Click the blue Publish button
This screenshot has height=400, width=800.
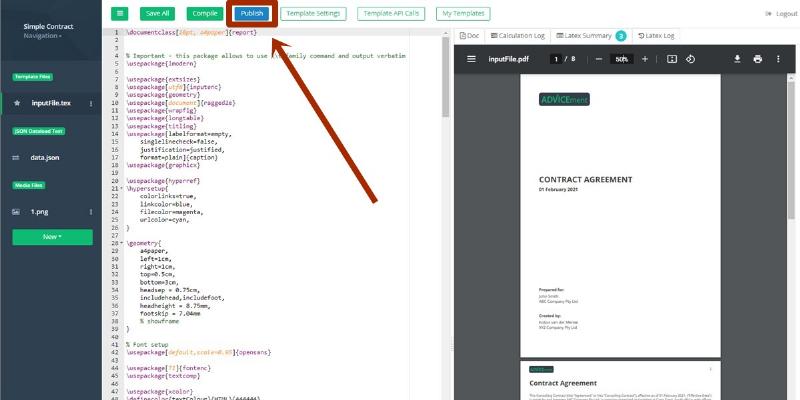point(252,14)
